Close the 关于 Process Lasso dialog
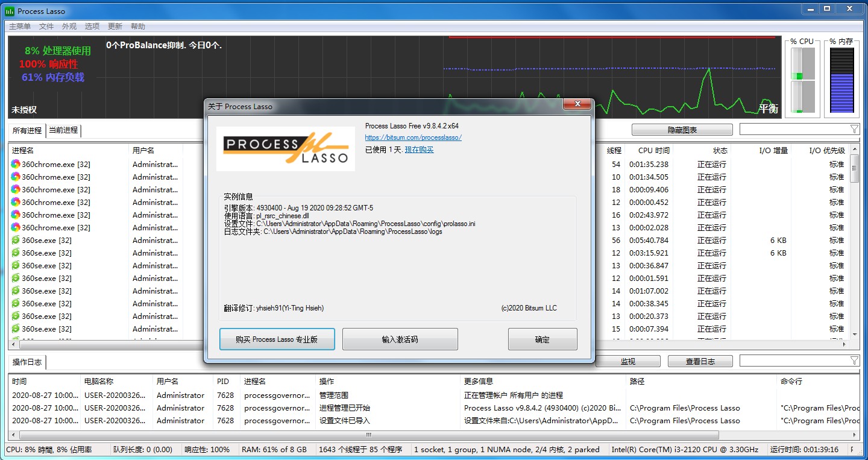 577,105
